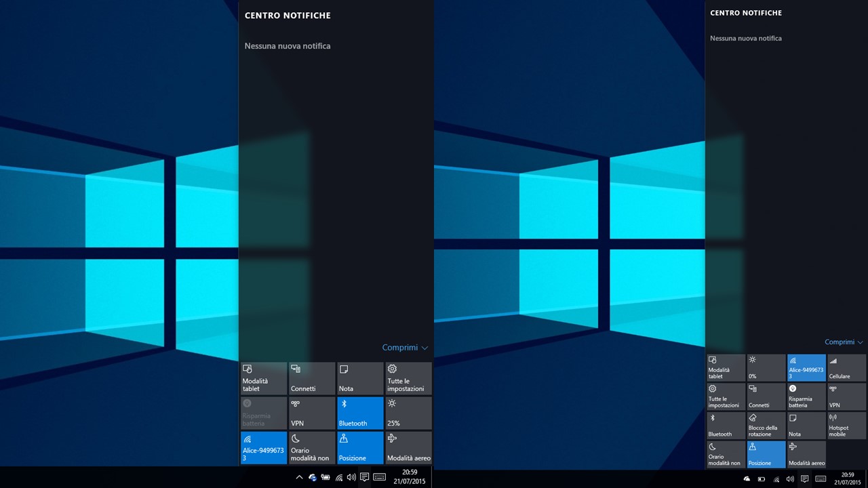Click OneDrive sync icon on left taskbar
Image resolution: width=868 pixels, height=488 pixels.
313,477
